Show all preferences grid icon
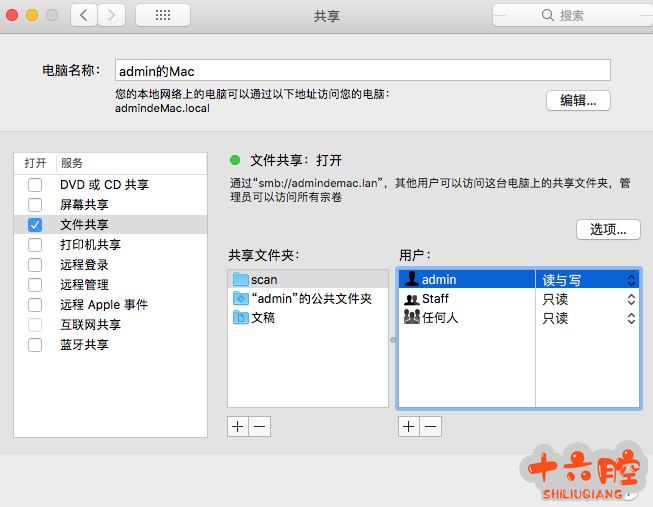The width and height of the screenshot is (653, 507). tap(162, 15)
